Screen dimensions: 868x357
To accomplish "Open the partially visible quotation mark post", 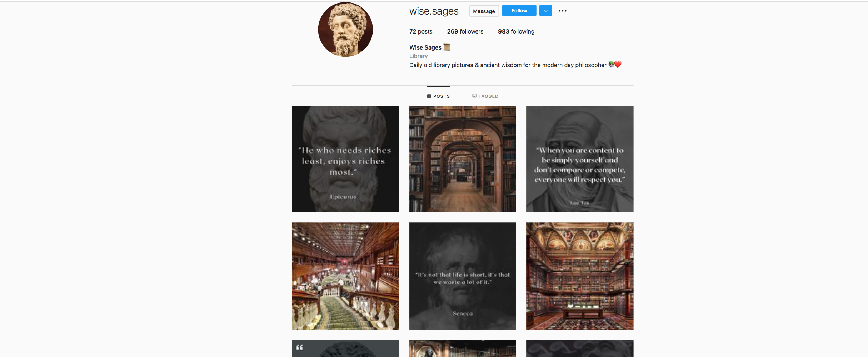I will click(x=345, y=349).
